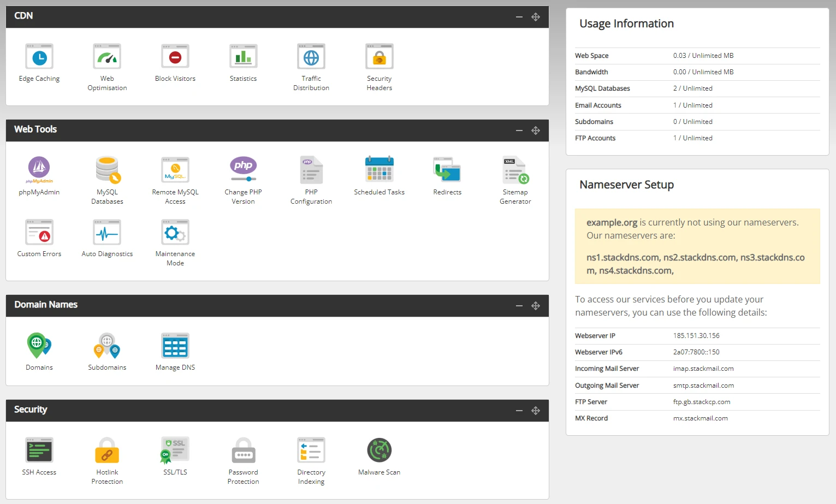836x504 pixels.
Task: Start the Malware Scan tool
Action: tap(379, 450)
